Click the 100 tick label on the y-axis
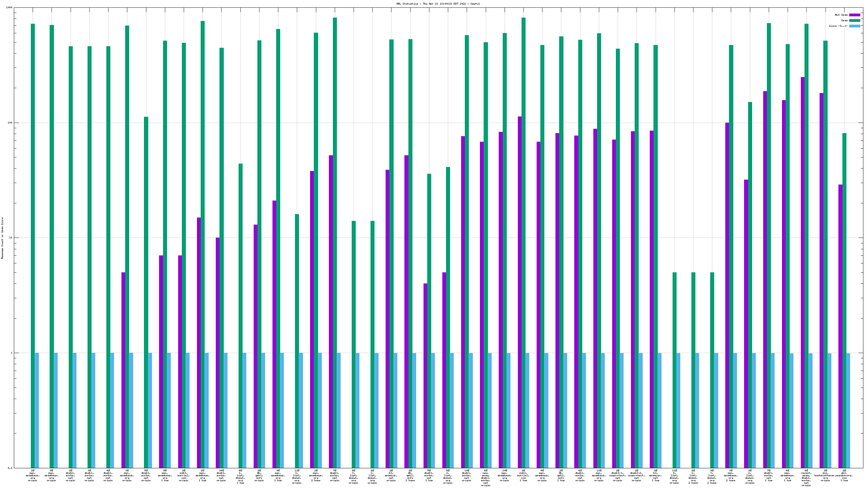 10,123
